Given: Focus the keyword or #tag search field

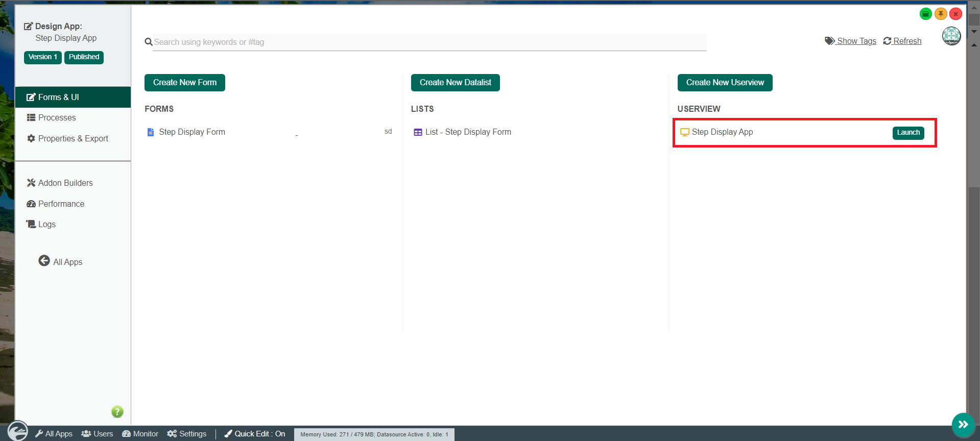Looking at the screenshot, I should 430,42.
